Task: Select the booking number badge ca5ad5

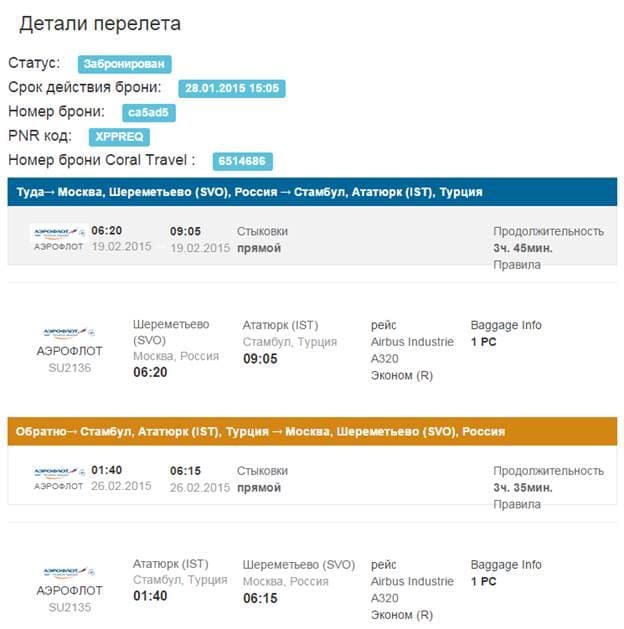Action: [x=149, y=113]
